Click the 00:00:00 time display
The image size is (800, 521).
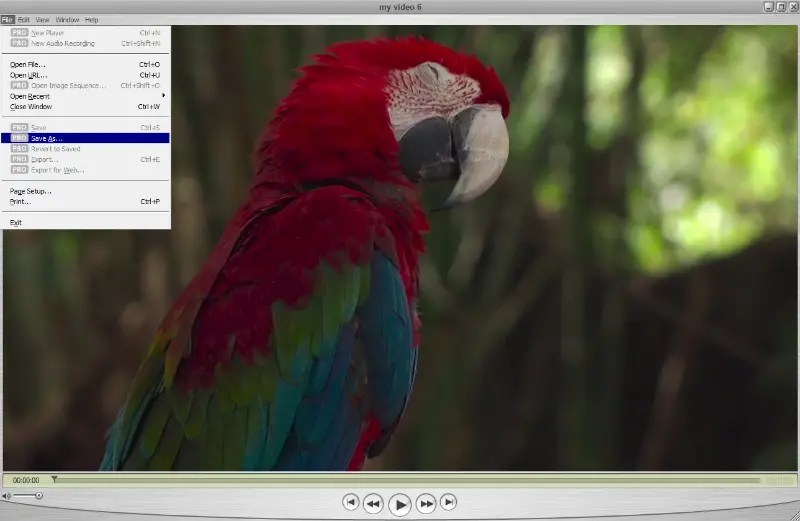(x=26, y=480)
